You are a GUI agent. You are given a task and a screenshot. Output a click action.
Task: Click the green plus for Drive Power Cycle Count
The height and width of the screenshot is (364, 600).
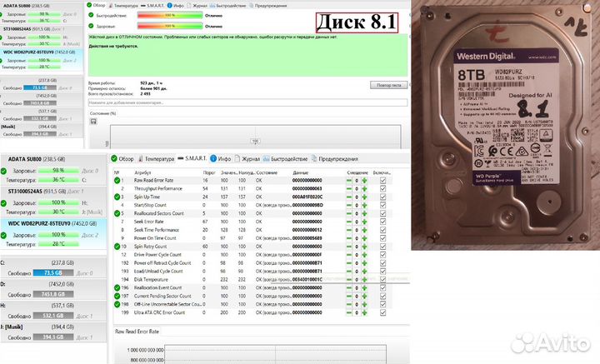(364, 255)
